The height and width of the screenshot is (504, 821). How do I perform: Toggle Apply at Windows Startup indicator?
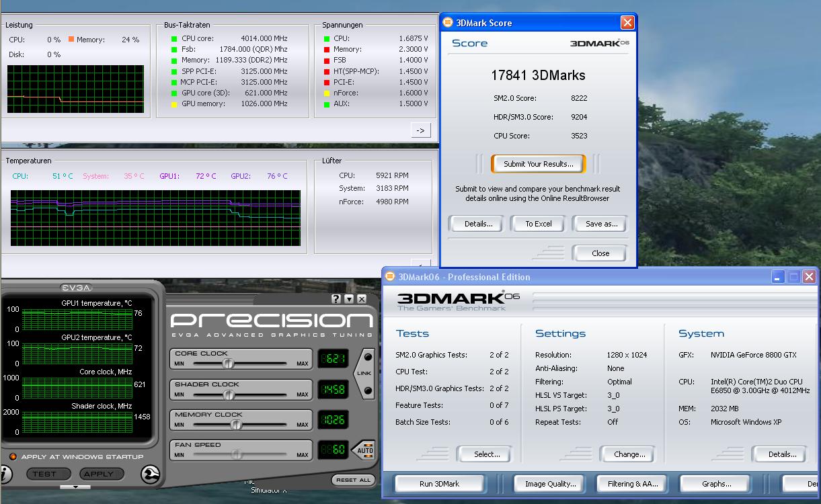pos(12,457)
